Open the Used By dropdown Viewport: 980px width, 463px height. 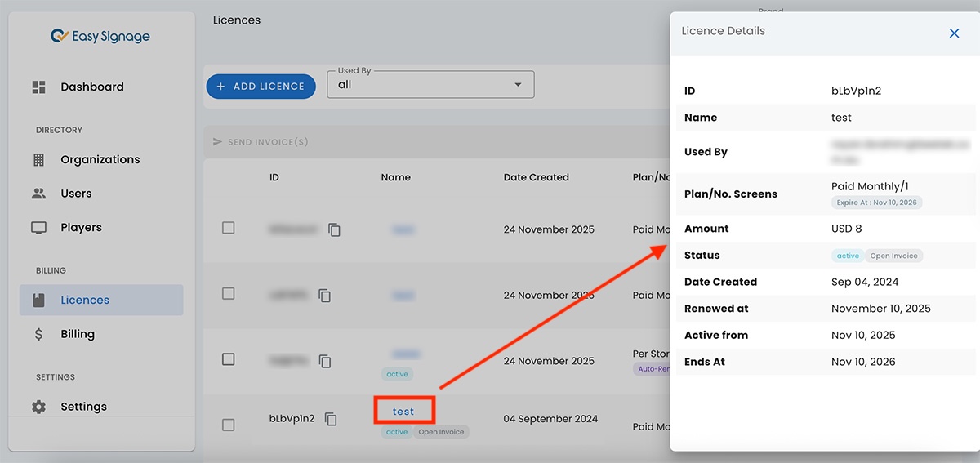[x=430, y=84]
